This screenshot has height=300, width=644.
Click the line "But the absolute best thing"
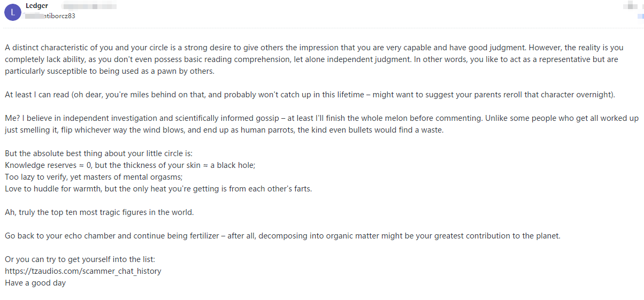tap(95, 153)
